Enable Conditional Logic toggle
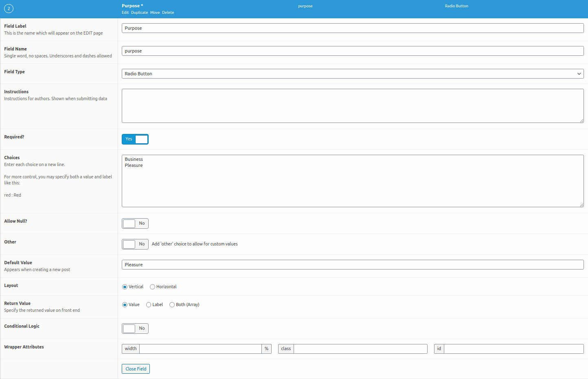 click(x=135, y=328)
